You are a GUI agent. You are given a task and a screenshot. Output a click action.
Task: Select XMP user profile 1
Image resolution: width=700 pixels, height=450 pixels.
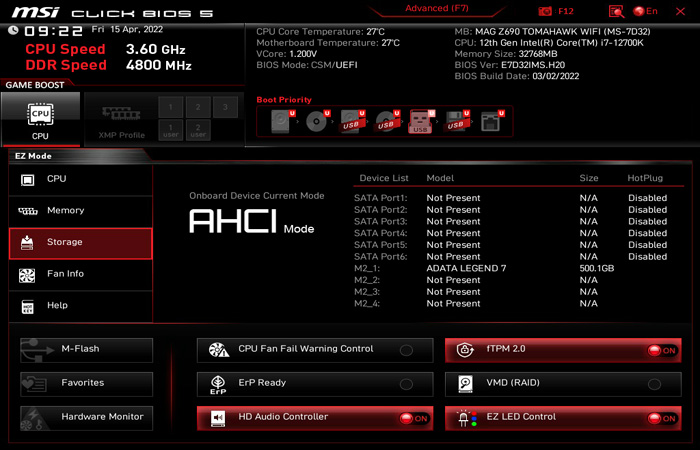(171, 130)
